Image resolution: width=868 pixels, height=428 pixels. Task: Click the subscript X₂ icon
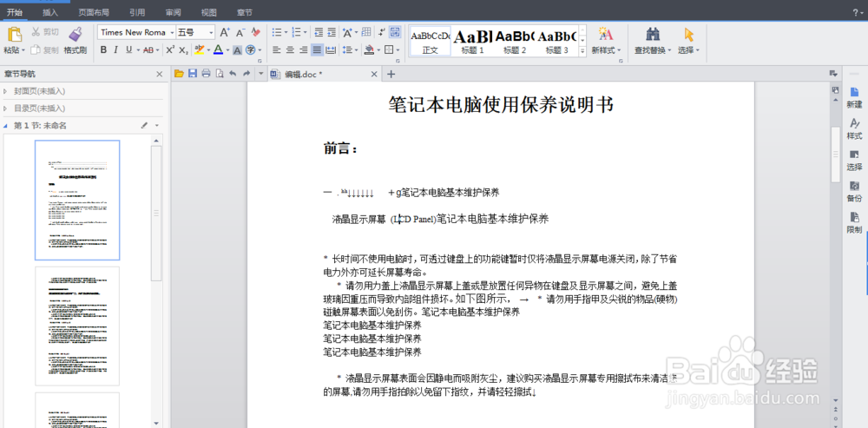[184, 49]
